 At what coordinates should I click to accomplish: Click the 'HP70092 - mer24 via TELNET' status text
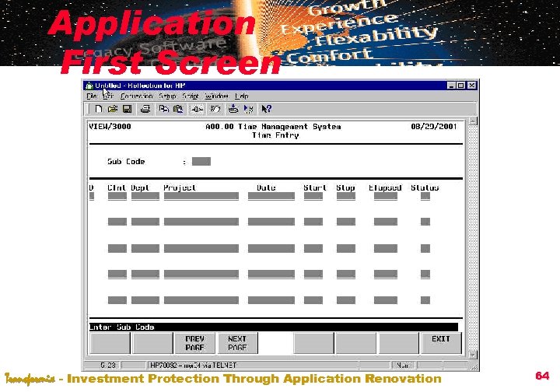193,366
